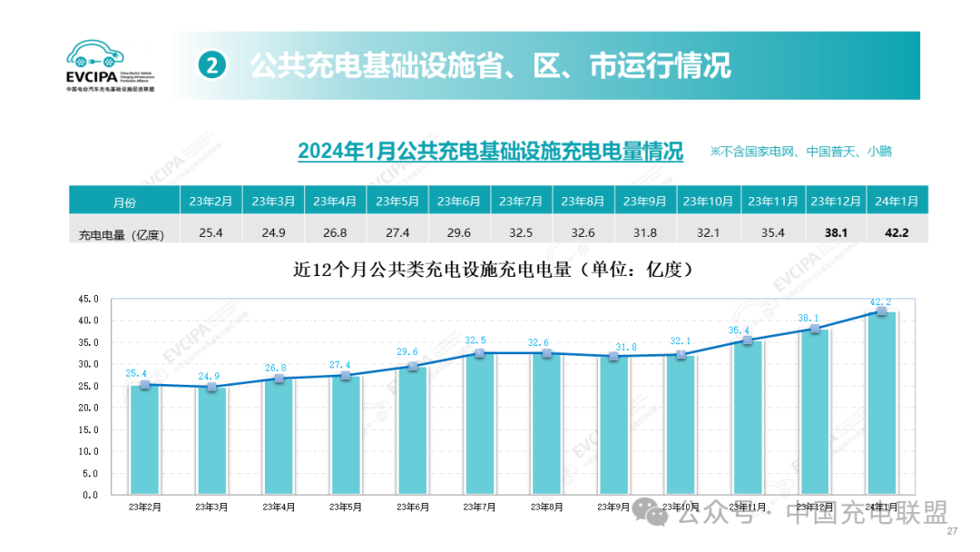Click the circled number 2 badge

(211, 65)
